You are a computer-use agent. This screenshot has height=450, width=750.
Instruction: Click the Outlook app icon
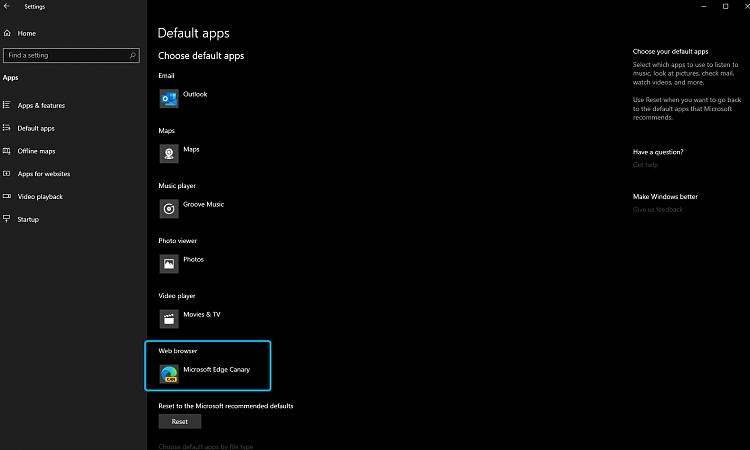tap(169, 99)
